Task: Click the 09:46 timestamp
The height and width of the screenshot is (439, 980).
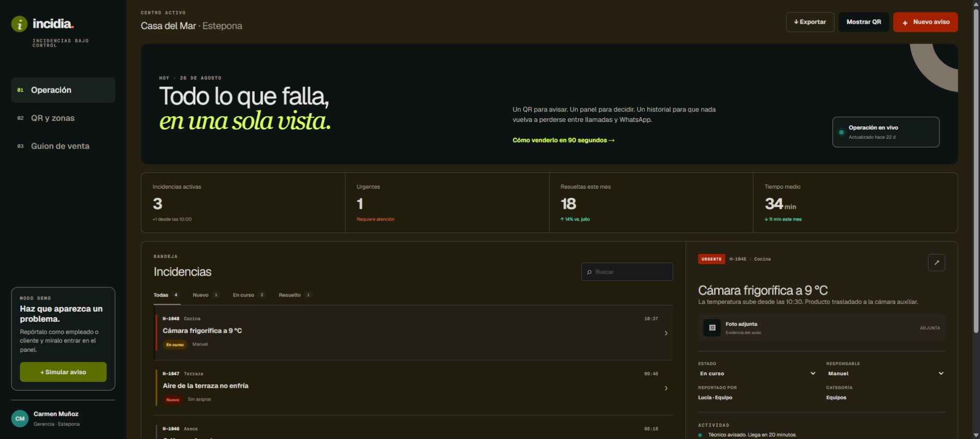Action: [651, 374]
